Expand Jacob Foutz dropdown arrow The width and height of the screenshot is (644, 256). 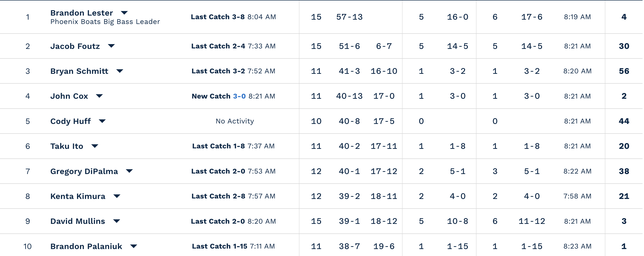pyautogui.click(x=111, y=46)
